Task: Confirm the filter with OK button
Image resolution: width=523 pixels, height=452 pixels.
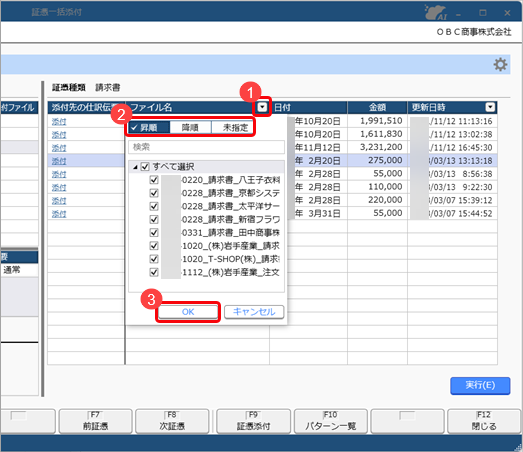Action: pyautogui.click(x=188, y=312)
